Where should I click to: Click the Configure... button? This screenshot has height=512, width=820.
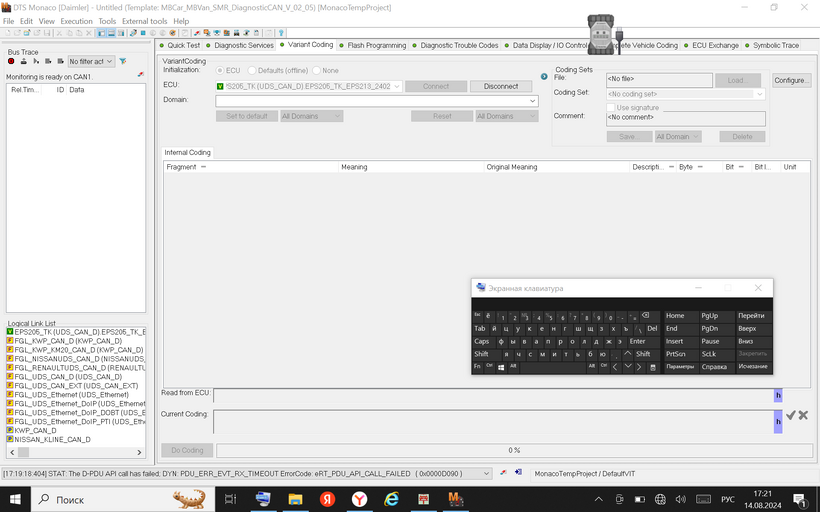pyautogui.click(x=792, y=80)
